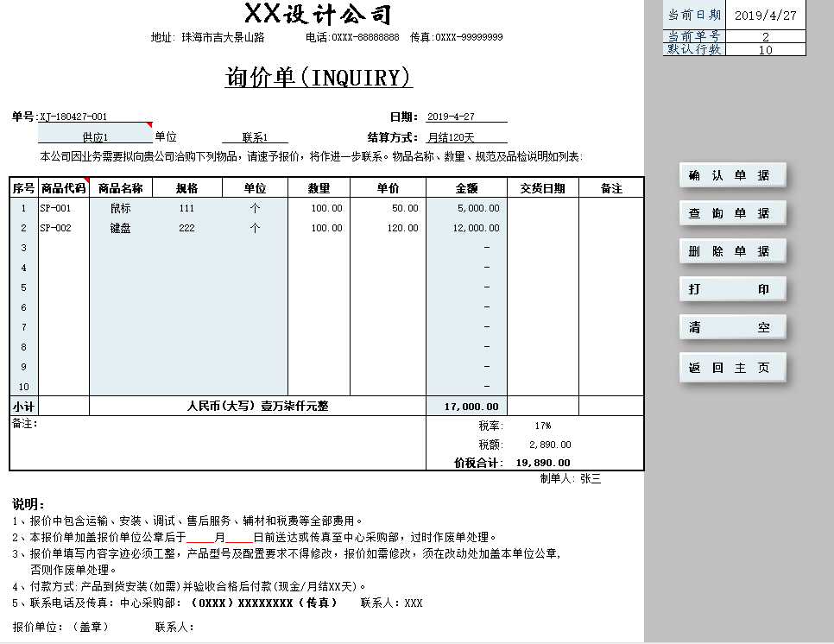Click the 删除单据 button
Image resolution: width=834 pixels, height=644 pixels.
[x=732, y=251]
